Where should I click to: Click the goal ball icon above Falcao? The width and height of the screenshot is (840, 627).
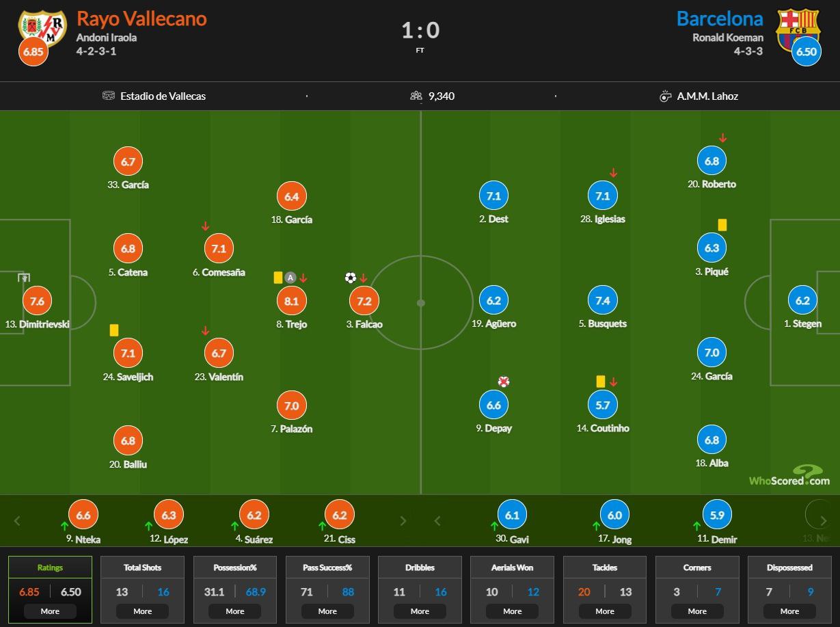(351, 278)
